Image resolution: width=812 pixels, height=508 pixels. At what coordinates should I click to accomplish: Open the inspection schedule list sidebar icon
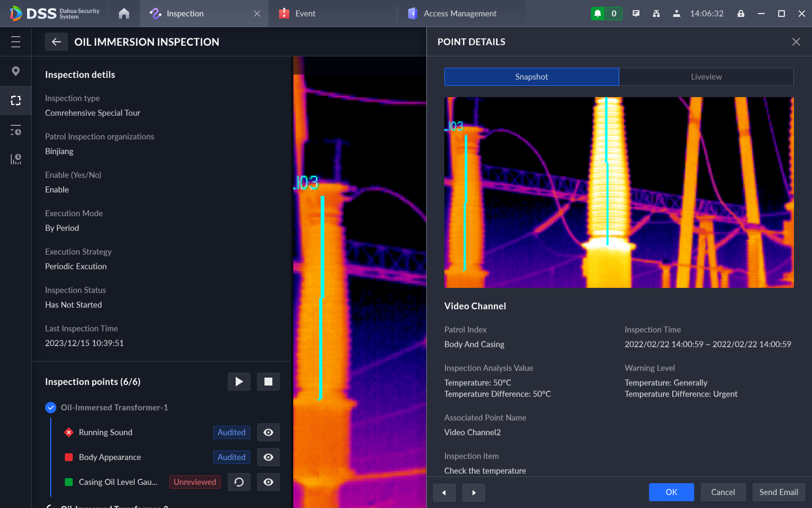tap(16, 130)
